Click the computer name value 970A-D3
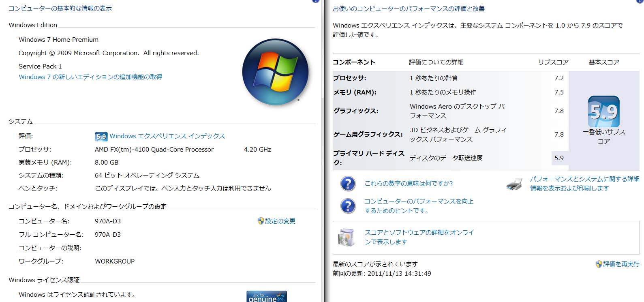This screenshot has height=302, width=644. 108,221
